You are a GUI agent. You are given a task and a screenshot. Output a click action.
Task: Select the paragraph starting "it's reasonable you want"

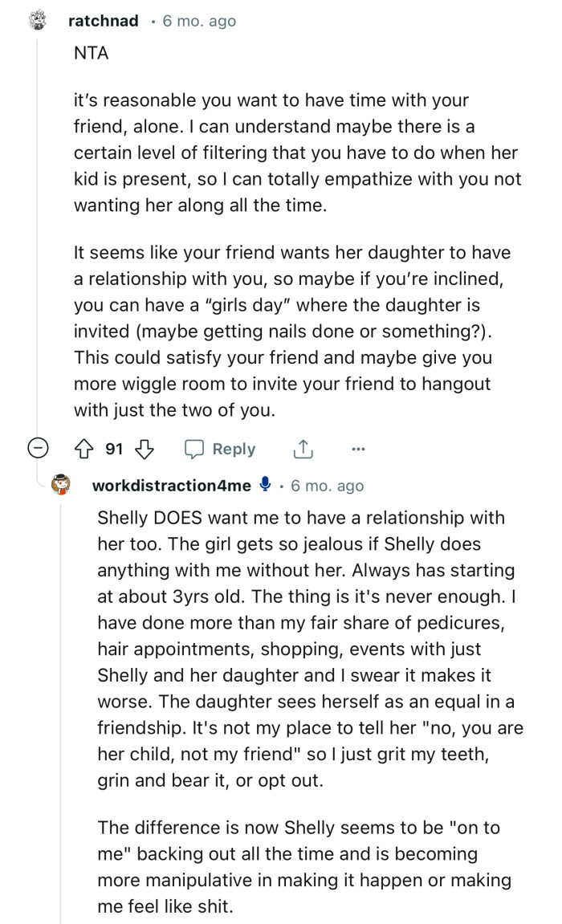click(x=296, y=153)
